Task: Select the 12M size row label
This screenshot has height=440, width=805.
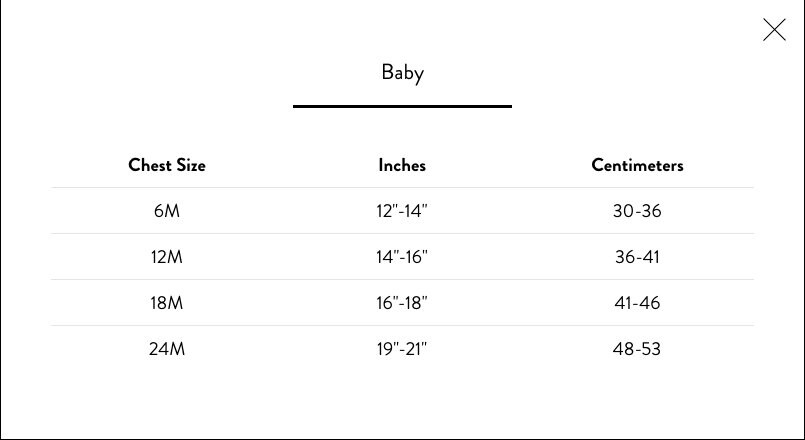Action: (167, 257)
